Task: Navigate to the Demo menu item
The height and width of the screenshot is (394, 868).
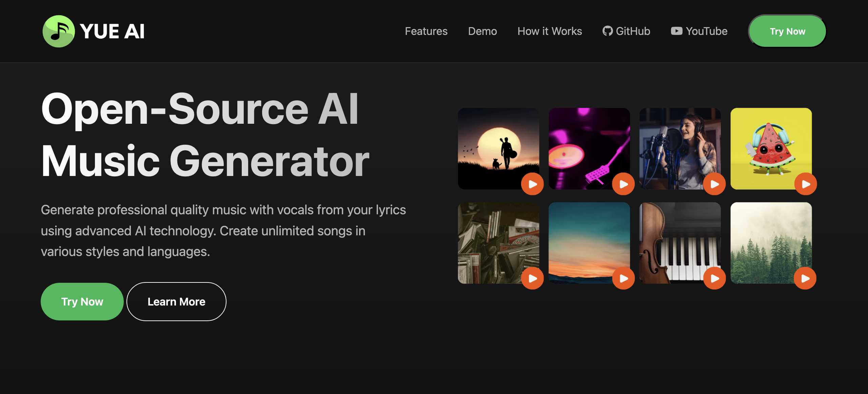Action: [x=482, y=31]
